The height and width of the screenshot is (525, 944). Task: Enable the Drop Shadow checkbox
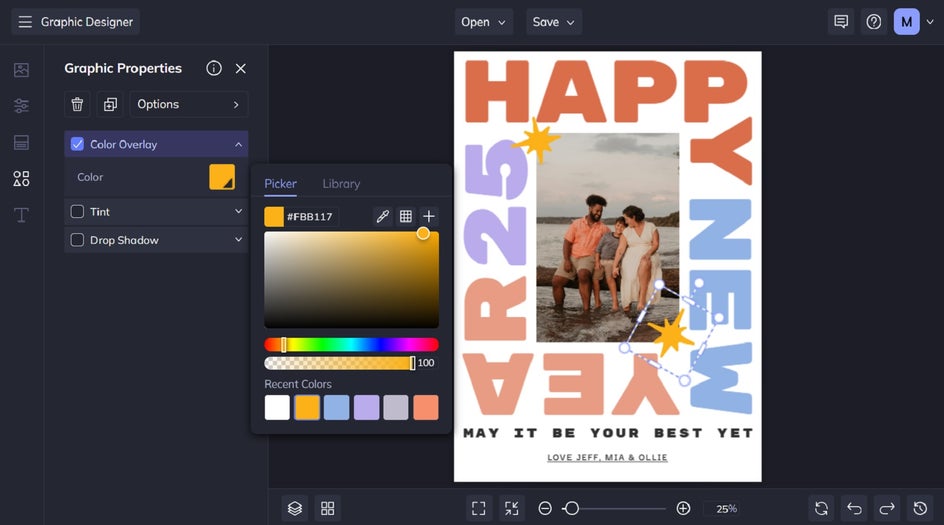pyautogui.click(x=77, y=240)
